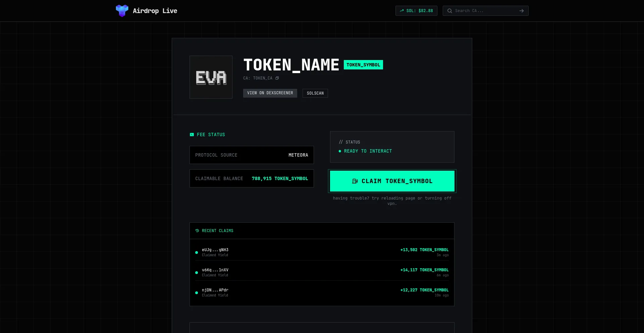Click the PROTOCOL SOURCE label
Image resolution: width=644 pixels, height=333 pixels.
216,155
